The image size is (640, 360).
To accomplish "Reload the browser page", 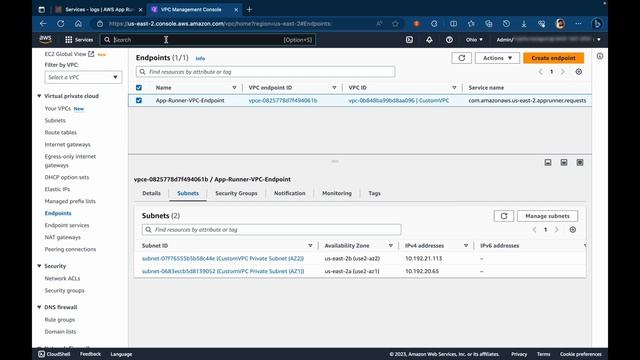I will click(x=61, y=24).
